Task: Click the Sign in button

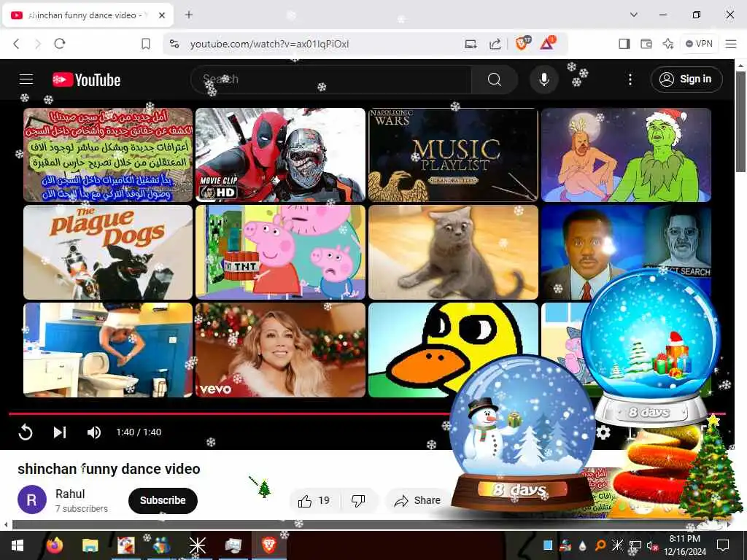Action: tap(686, 79)
